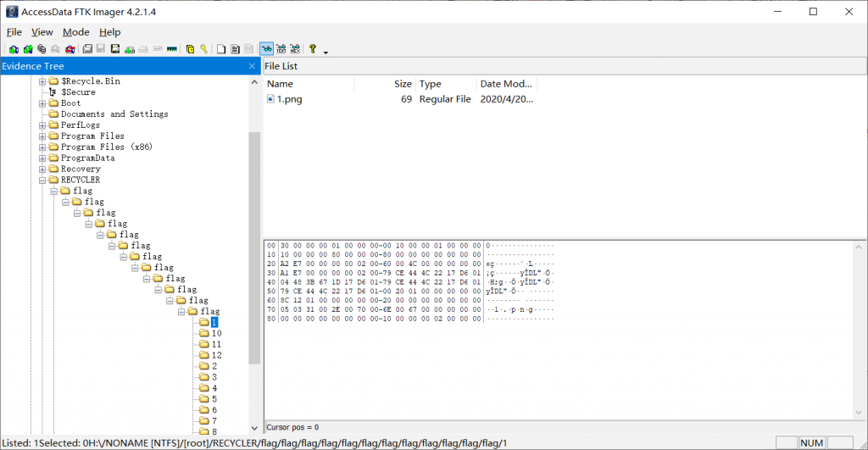Click the NUM status bar indicator

pos(811,443)
